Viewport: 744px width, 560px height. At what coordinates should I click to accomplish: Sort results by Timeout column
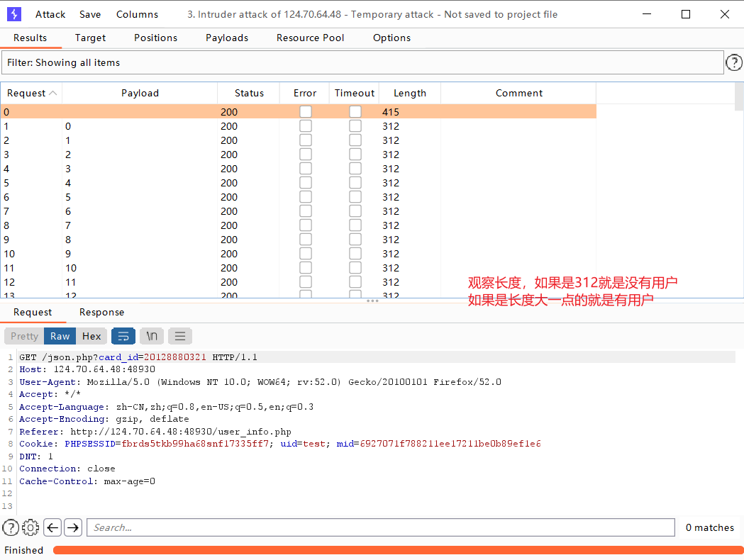click(x=355, y=93)
